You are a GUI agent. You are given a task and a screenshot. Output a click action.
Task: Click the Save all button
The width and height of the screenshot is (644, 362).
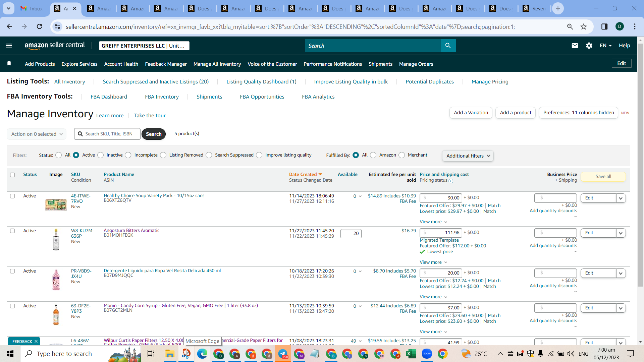[603, 176]
